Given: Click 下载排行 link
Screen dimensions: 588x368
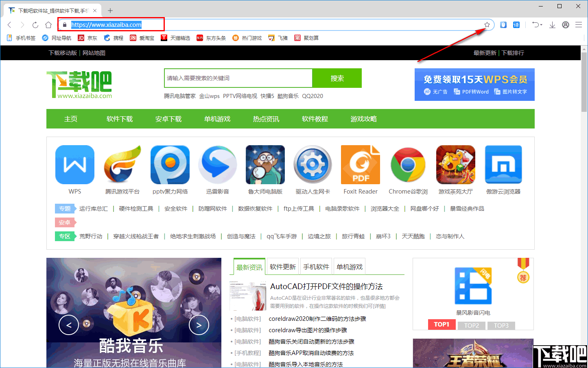Looking at the screenshot, I should 513,53.
